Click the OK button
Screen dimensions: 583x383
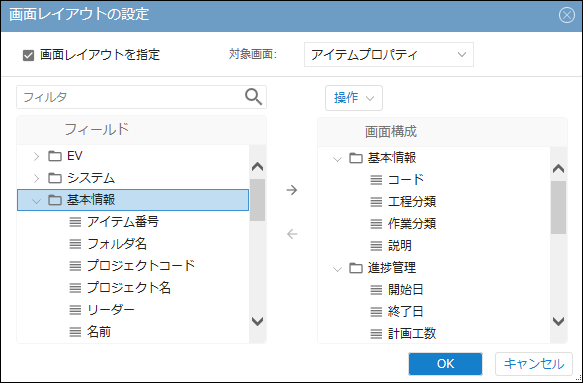point(445,364)
